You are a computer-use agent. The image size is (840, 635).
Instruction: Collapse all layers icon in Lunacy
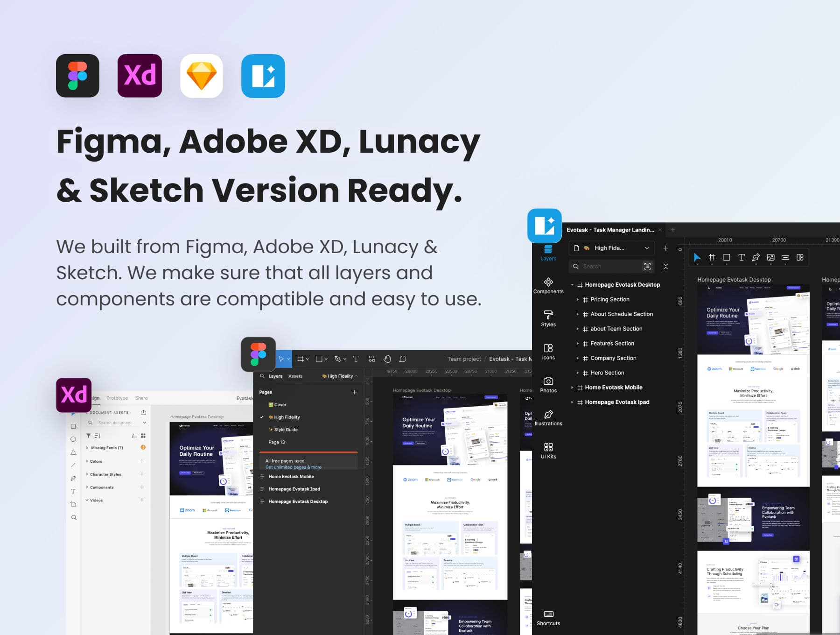coord(666,266)
